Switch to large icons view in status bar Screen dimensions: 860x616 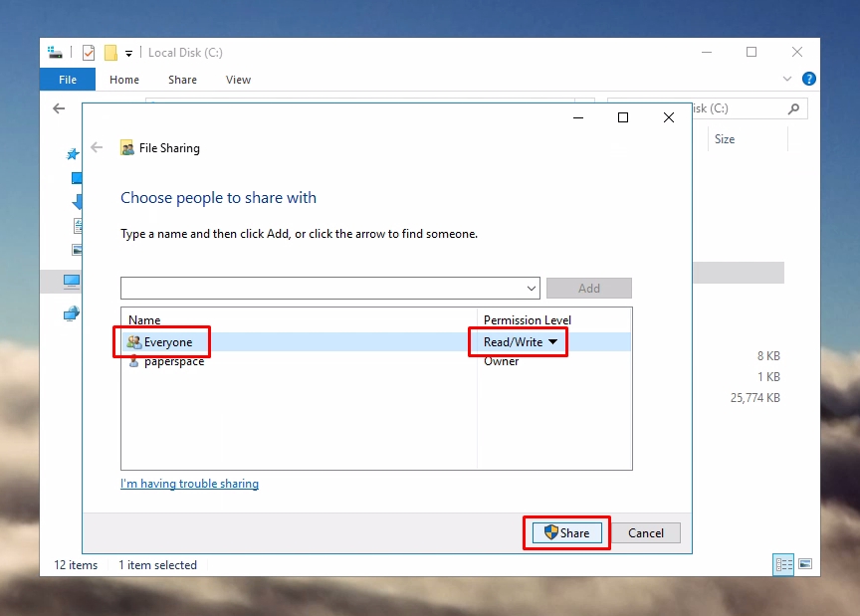tap(805, 564)
